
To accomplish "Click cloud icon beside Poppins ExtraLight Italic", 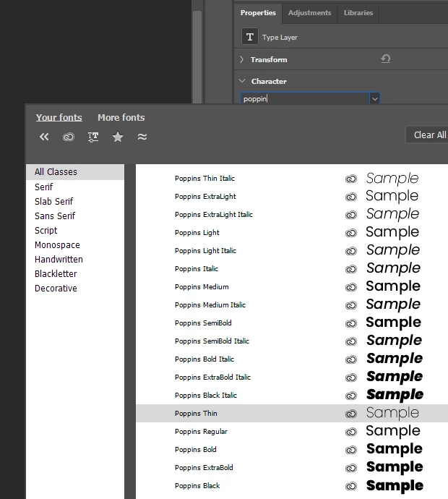I will [x=351, y=215].
